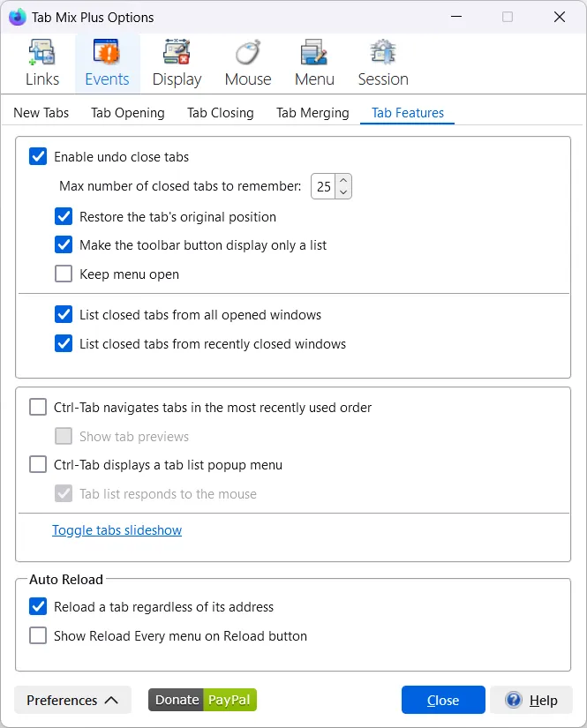Enable Ctrl-Tab most recently used order
The height and width of the screenshot is (728, 587).
(x=38, y=408)
